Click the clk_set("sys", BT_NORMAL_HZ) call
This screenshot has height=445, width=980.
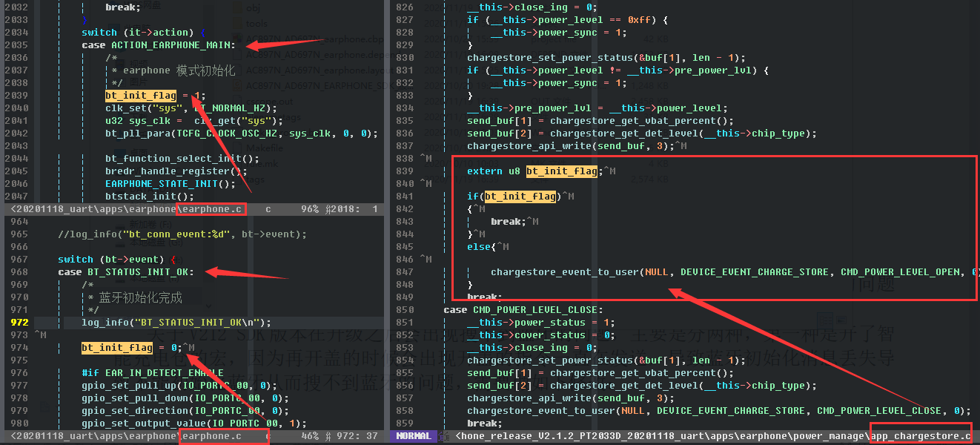click(191, 108)
